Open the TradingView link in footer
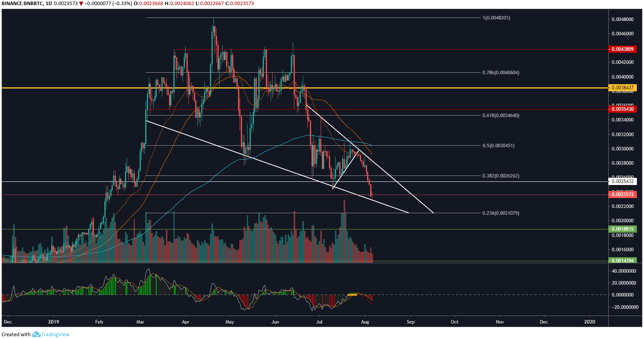Image resolution: width=644 pixels, height=339 pixels. (x=55, y=334)
